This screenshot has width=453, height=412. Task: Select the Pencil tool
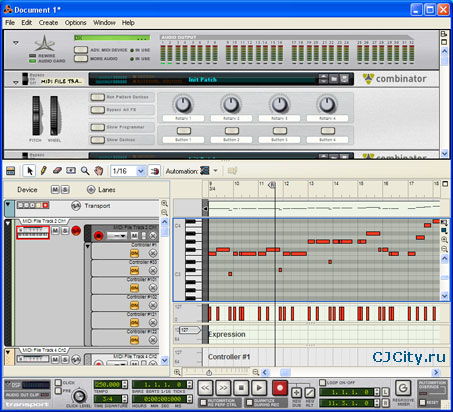click(43, 171)
